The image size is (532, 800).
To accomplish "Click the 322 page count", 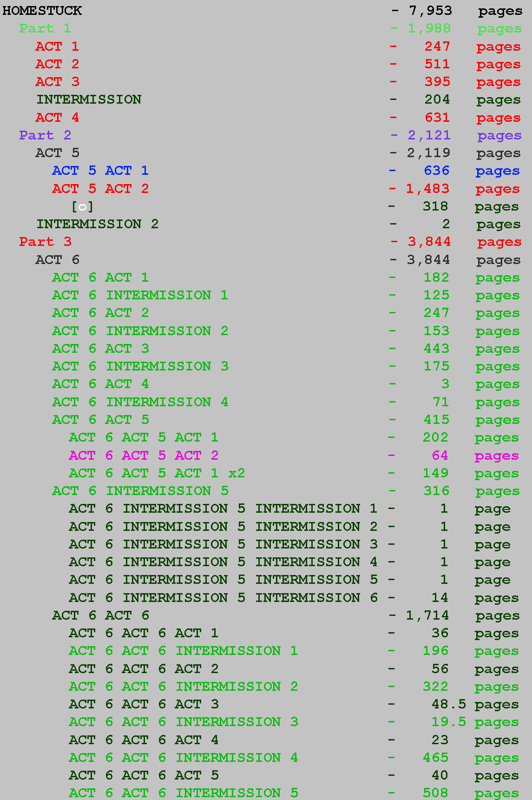I will click(x=435, y=687).
